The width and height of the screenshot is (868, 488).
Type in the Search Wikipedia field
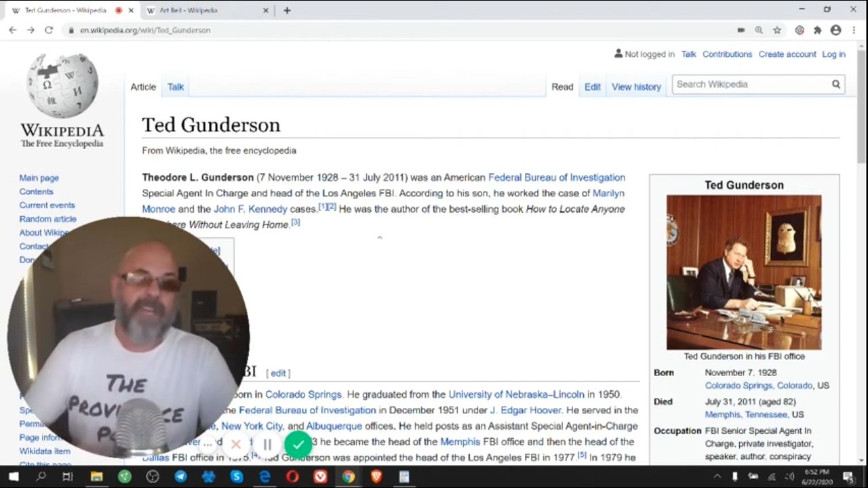749,85
